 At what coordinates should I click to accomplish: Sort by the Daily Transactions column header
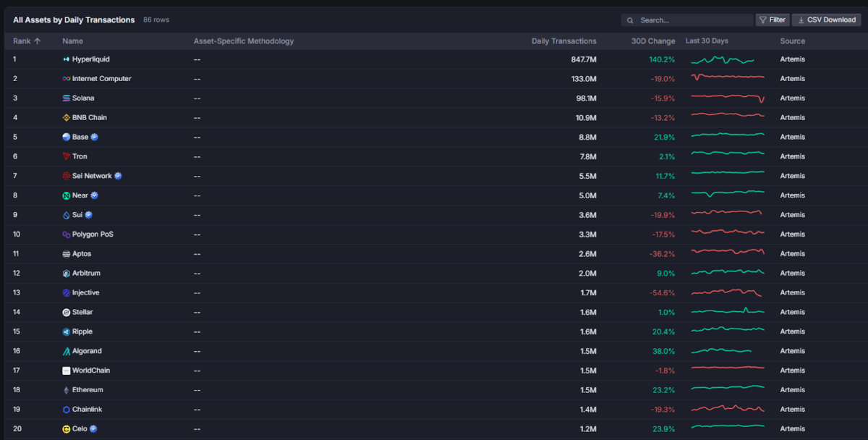[564, 41]
